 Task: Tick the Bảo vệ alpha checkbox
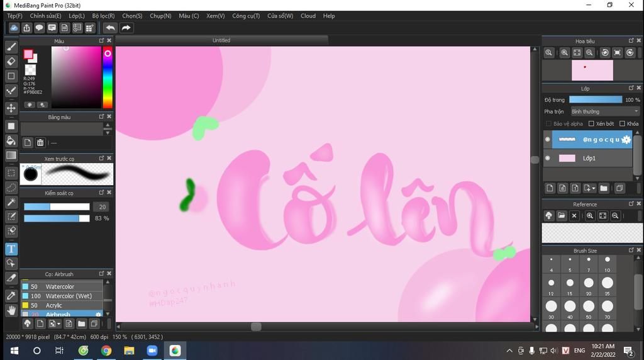548,124
